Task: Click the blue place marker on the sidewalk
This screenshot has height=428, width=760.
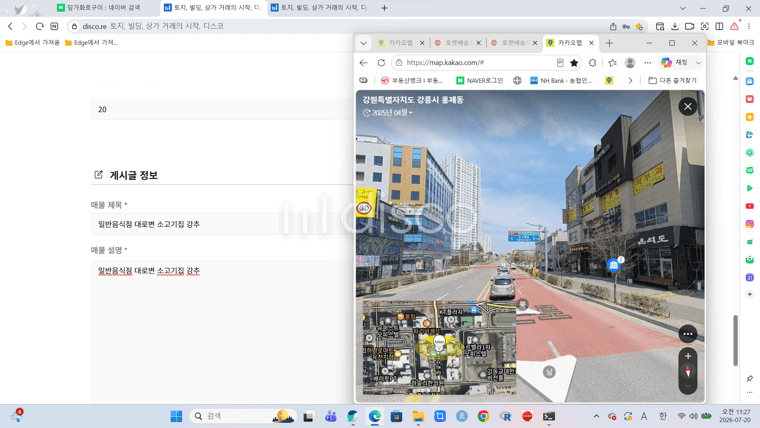Action: point(614,265)
